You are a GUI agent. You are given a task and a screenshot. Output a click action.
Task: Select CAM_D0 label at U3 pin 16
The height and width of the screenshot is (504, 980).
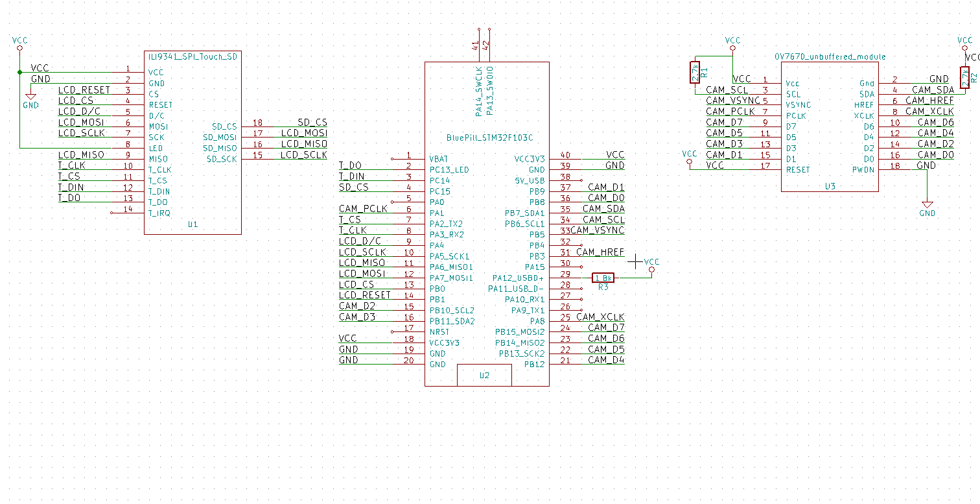[936, 155]
